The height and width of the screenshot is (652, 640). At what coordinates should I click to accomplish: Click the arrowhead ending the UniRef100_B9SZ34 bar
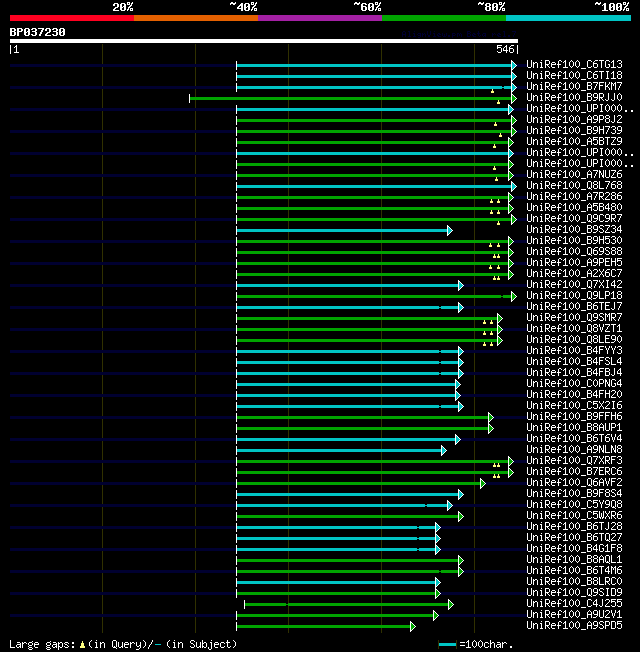point(450,230)
